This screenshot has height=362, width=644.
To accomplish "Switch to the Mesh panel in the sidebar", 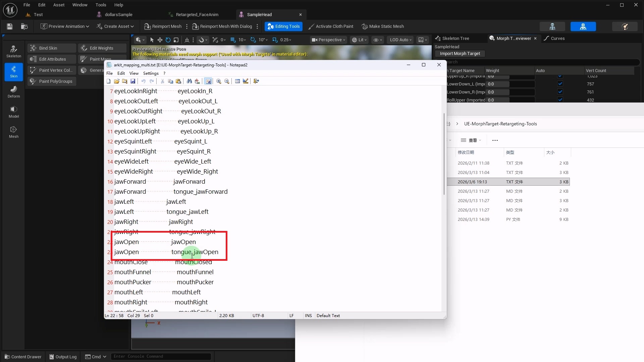I will [13, 131].
